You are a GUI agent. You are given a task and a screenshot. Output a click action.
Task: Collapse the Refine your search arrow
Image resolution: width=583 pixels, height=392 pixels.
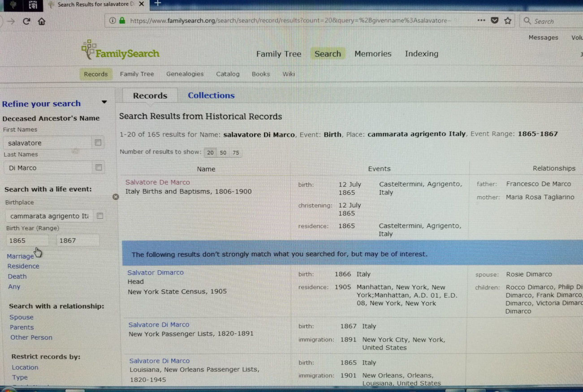104,102
